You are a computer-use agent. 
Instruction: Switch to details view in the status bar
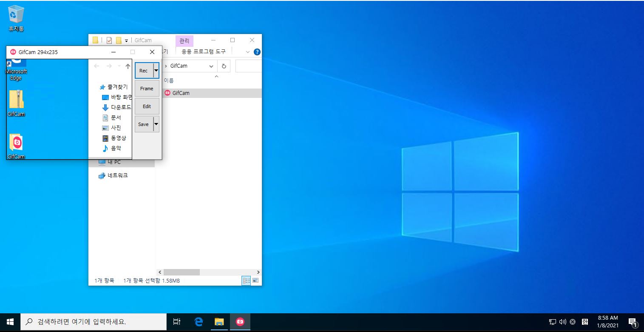[x=246, y=280]
